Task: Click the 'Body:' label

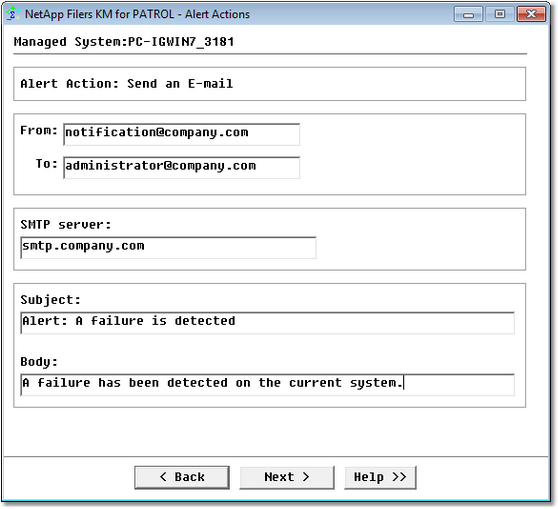Action: coord(39,362)
